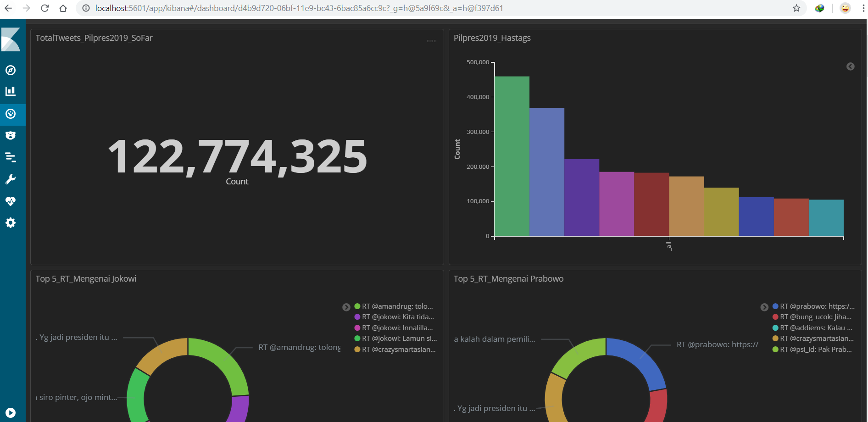868x422 pixels.
Task: Click the teal last bar in histogram
Action: (x=826, y=218)
